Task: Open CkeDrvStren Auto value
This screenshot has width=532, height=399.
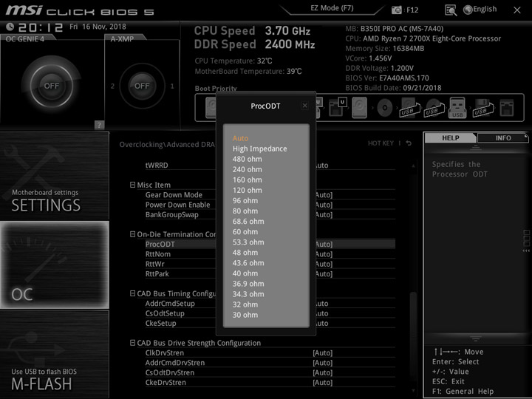Action: tap(322, 383)
